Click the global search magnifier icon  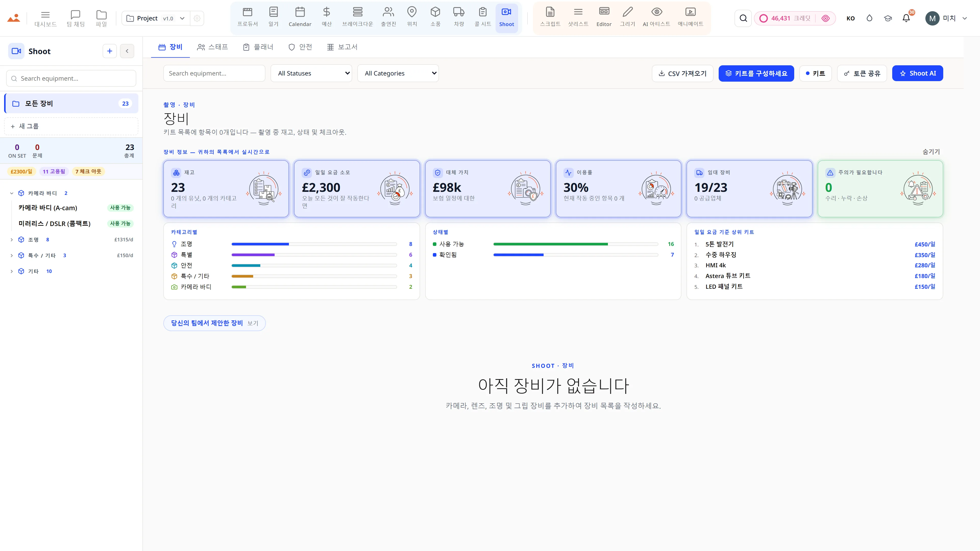(743, 18)
